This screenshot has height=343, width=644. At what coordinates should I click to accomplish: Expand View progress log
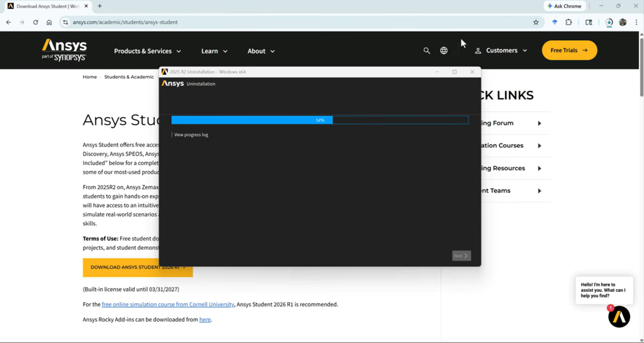[x=191, y=135]
